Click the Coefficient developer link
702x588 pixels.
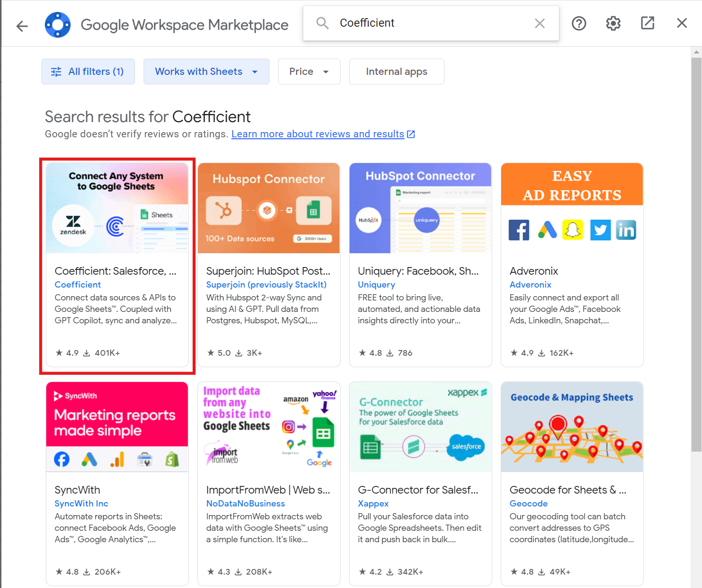pos(78,285)
